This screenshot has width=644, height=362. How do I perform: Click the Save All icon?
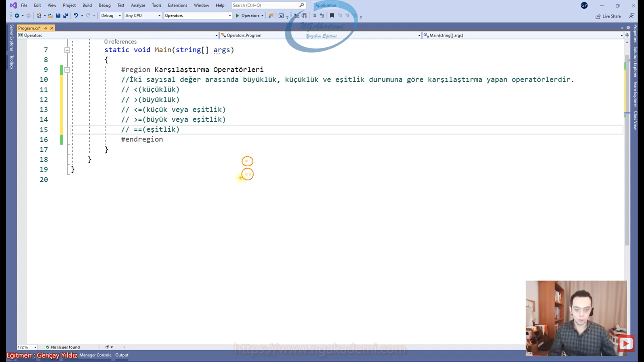click(x=66, y=16)
